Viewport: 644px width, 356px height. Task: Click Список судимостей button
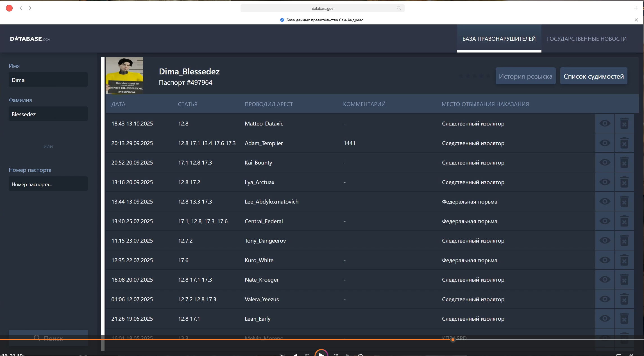point(593,76)
